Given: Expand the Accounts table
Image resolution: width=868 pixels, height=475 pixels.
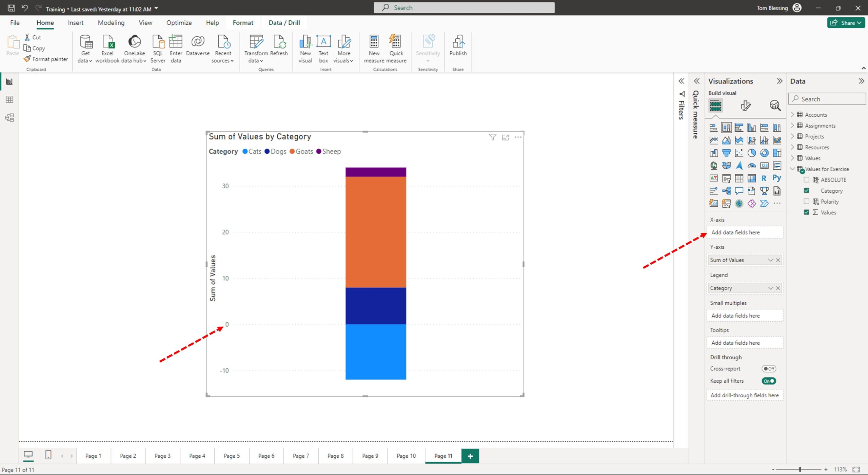Looking at the screenshot, I should pyautogui.click(x=792, y=115).
